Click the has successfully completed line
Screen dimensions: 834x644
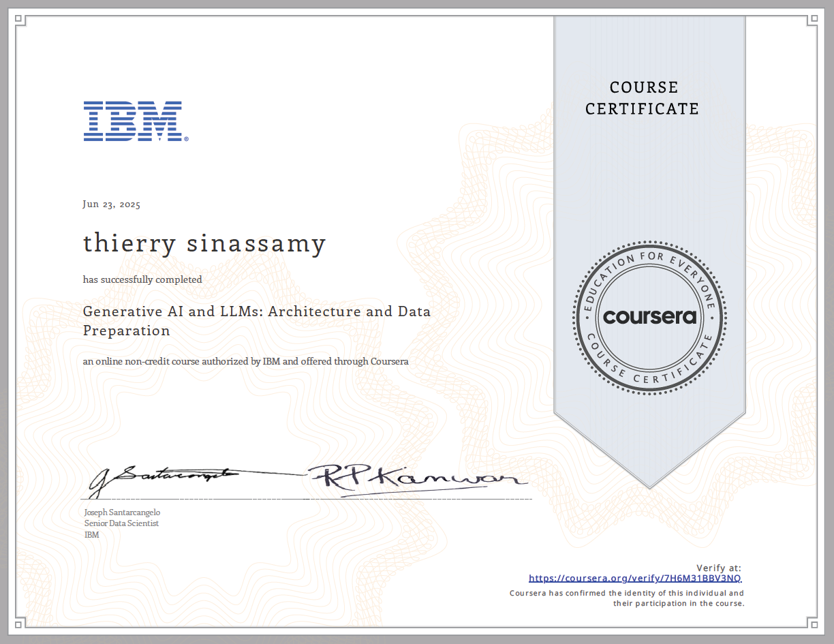[x=142, y=279]
